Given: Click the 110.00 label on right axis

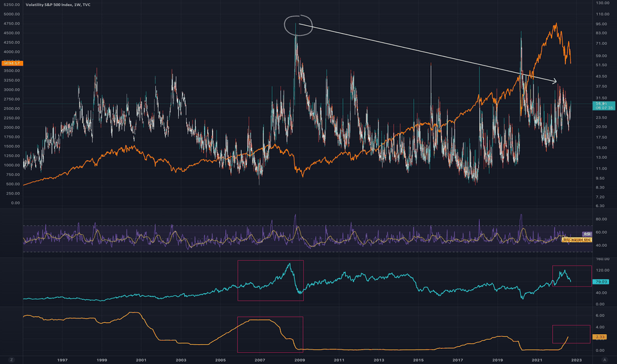Looking at the screenshot, I should click(x=602, y=14).
